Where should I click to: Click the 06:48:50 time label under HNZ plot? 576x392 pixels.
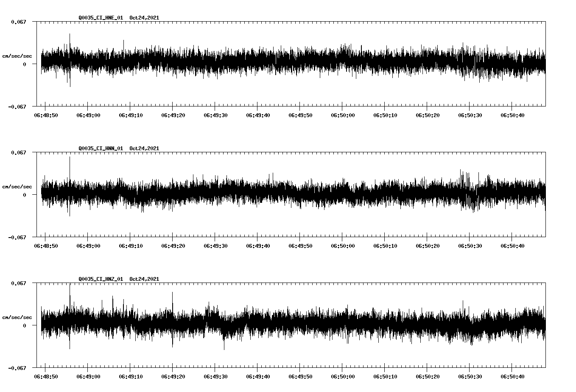click(x=46, y=377)
